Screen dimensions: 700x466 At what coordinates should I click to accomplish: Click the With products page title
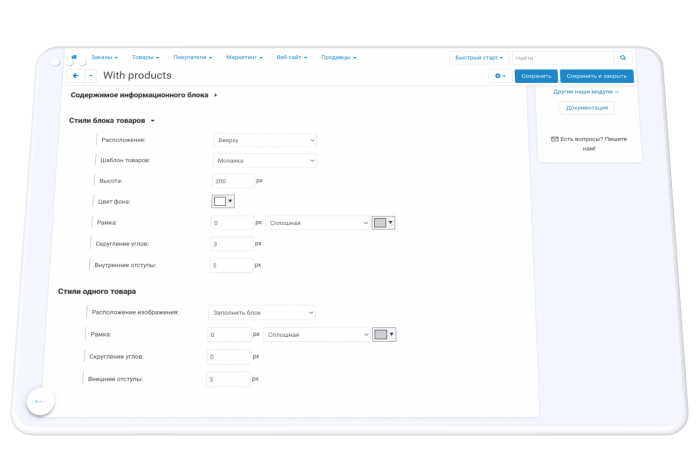click(137, 75)
